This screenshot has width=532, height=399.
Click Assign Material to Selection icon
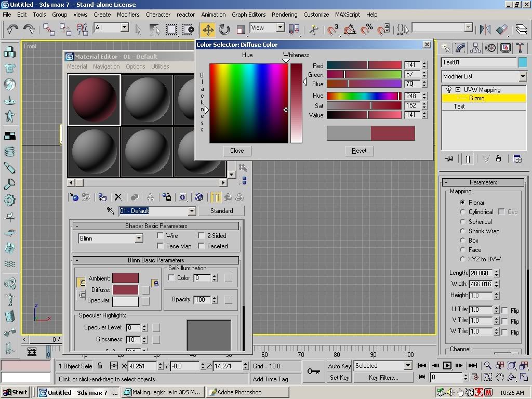point(102,197)
